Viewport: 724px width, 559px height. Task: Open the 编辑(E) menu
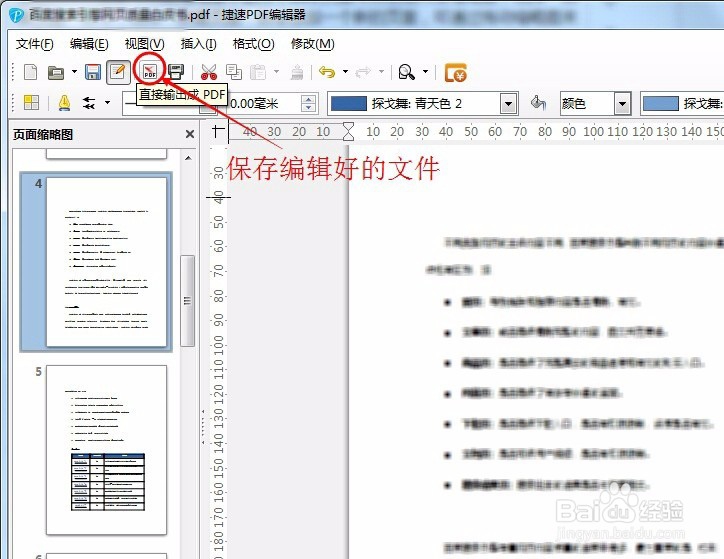(x=89, y=44)
